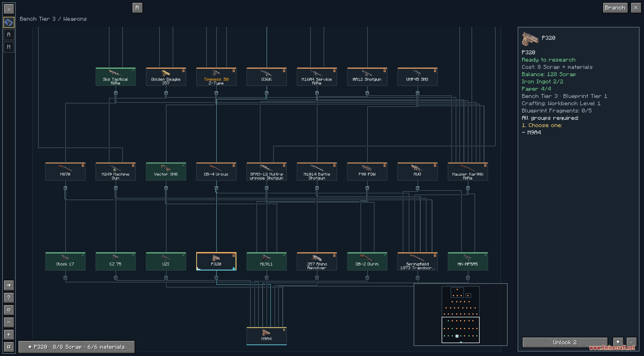The image size is (644, 356).
Task: Open the search magnifier button in sidebar
Action: point(9,10)
